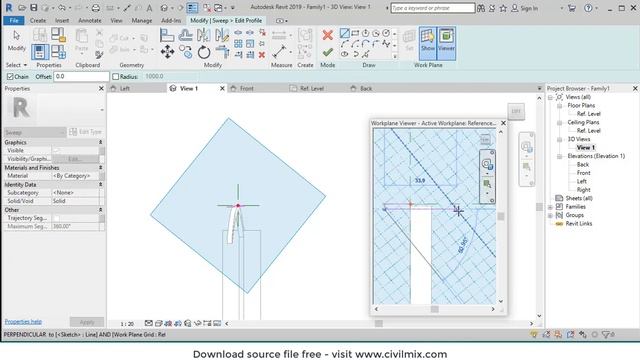Click the green check Finish Edit Mode

pos(327,53)
